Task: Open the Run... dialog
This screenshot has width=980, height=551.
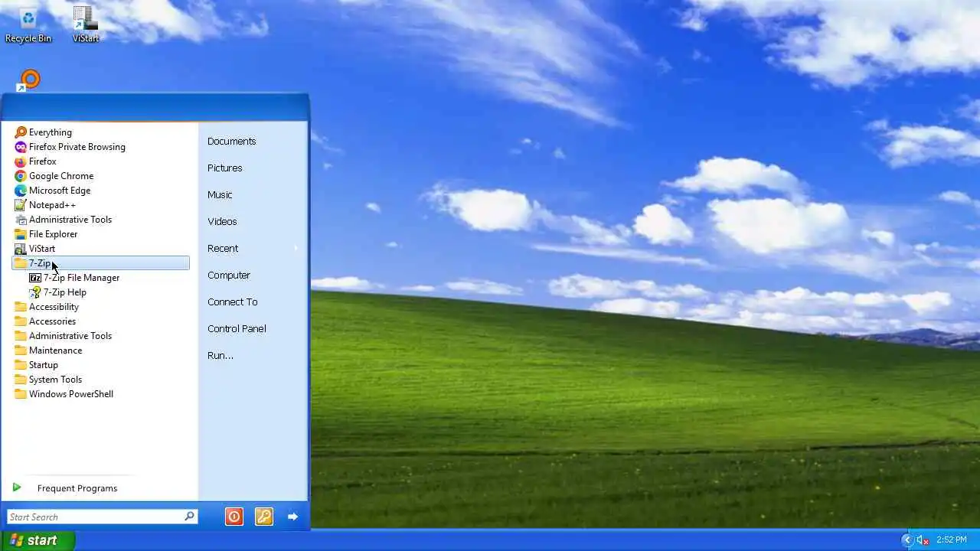Action: click(220, 356)
